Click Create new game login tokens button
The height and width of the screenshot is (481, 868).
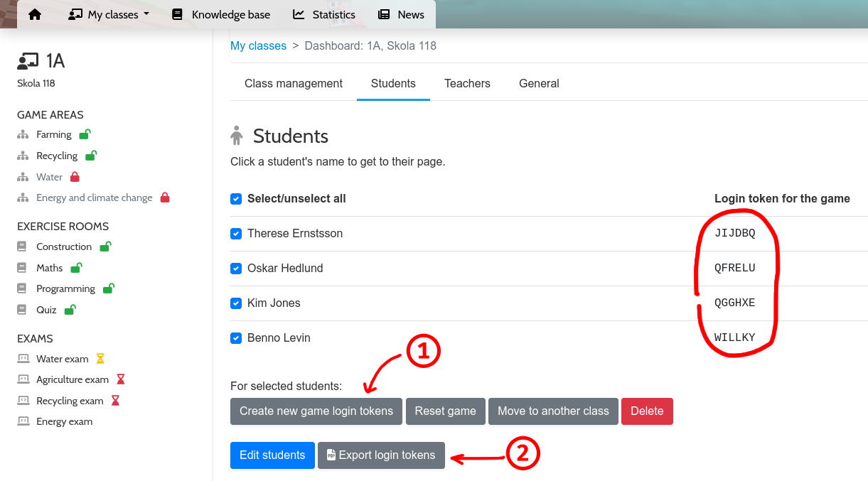tap(316, 411)
